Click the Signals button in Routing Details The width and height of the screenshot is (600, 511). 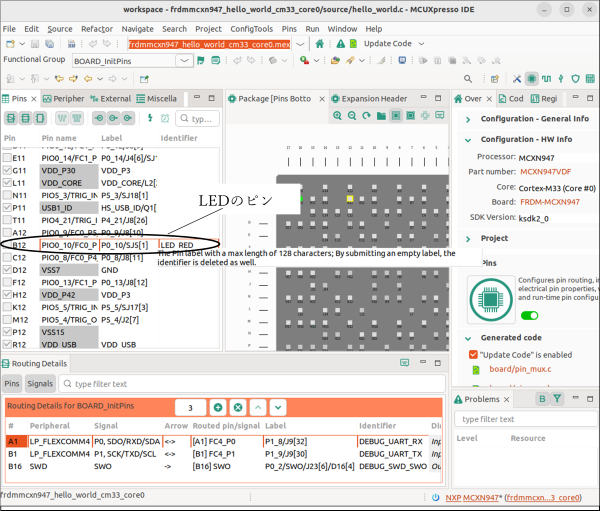[x=40, y=383]
